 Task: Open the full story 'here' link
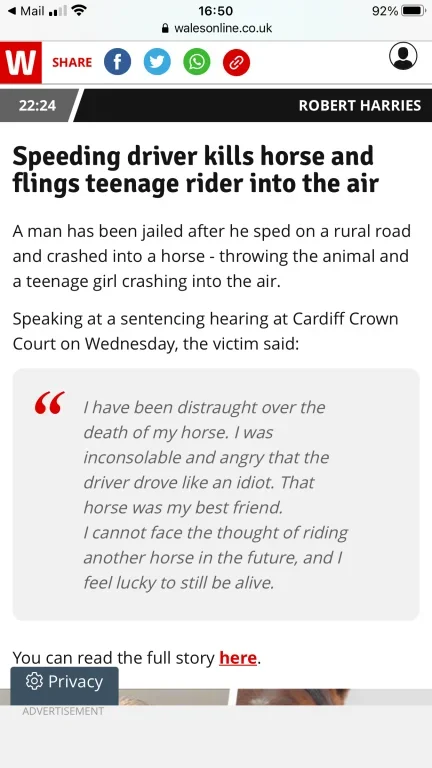pyautogui.click(x=238, y=658)
